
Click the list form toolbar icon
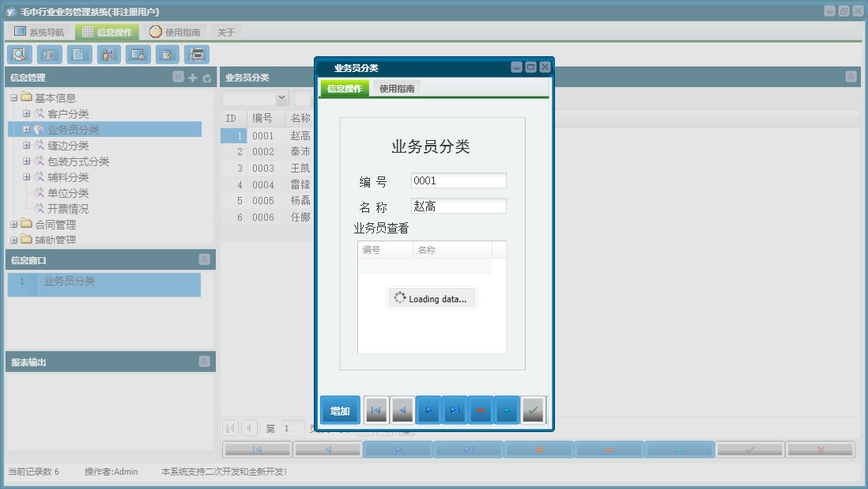(49, 55)
